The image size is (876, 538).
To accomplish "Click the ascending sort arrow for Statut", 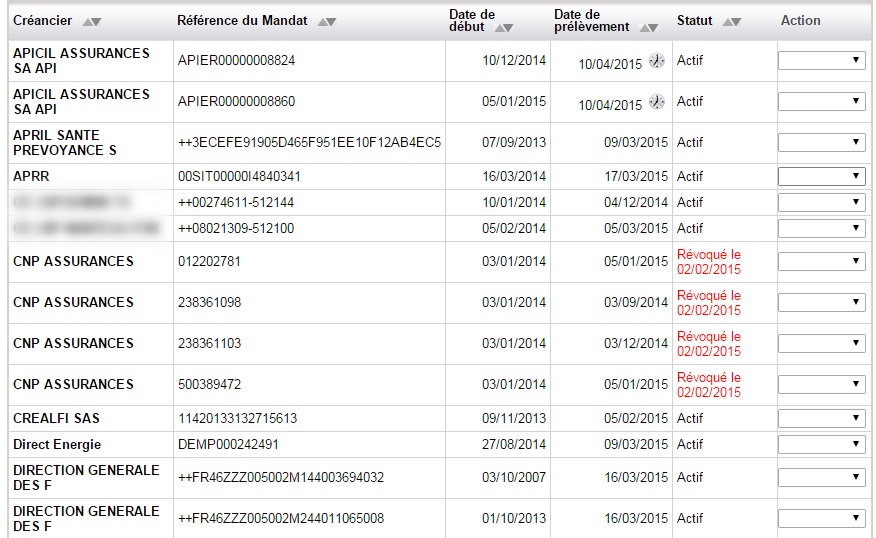I will pyautogui.click(x=726, y=22).
